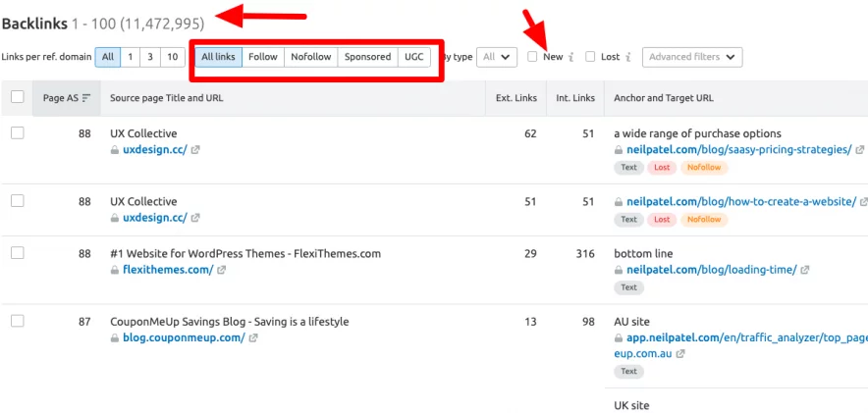Open the By type All dropdown
This screenshot has height=413, width=868.
pyautogui.click(x=497, y=56)
